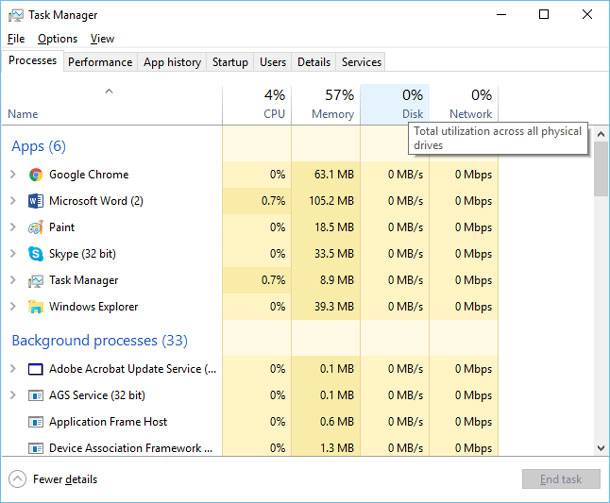Image resolution: width=610 pixels, height=503 pixels.
Task: Click the scrollbar down arrow
Action: click(x=601, y=448)
